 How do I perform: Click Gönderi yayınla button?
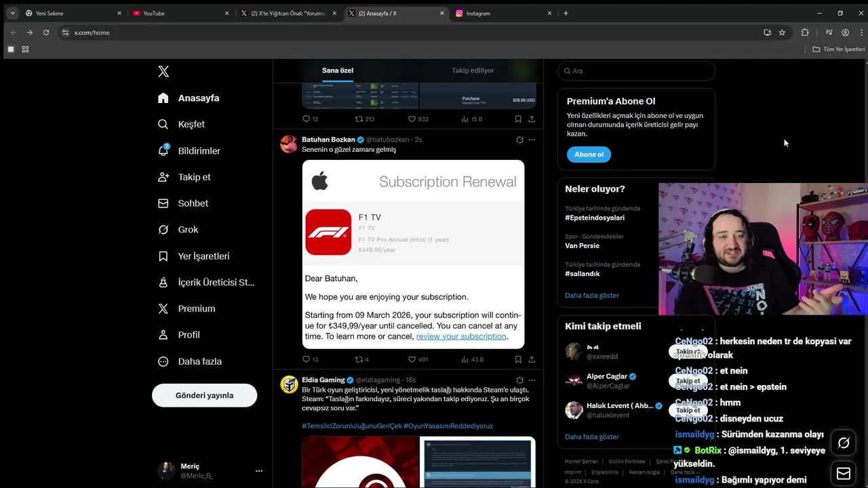click(204, 395)
